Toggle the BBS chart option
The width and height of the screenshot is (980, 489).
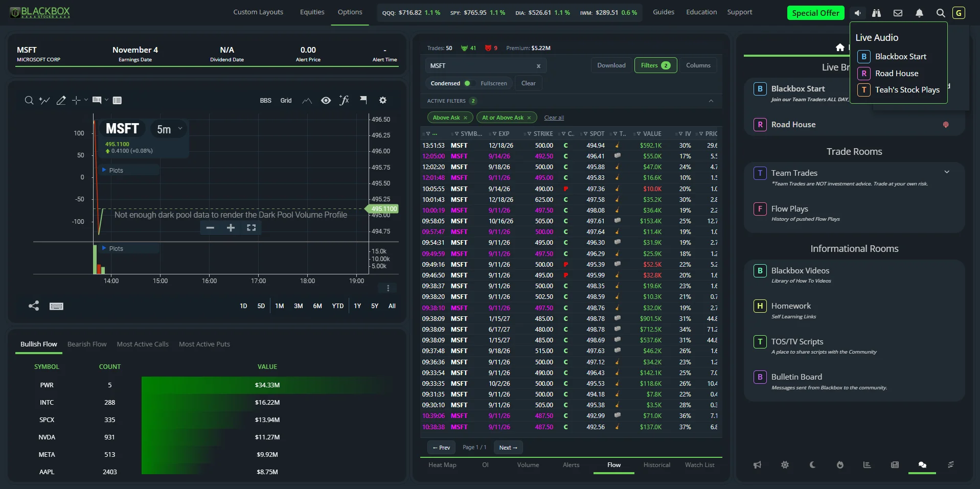tap(265, 101)
